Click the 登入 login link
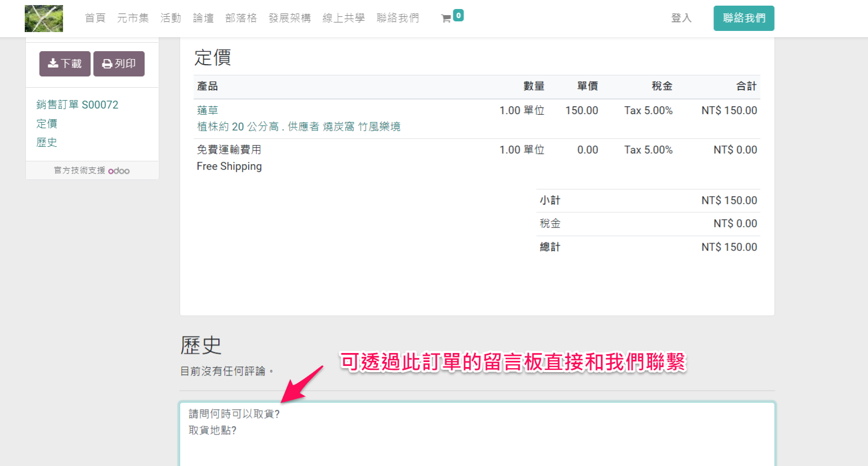The width and height of the screenshot is (868, 466). [x=681, y=18]
